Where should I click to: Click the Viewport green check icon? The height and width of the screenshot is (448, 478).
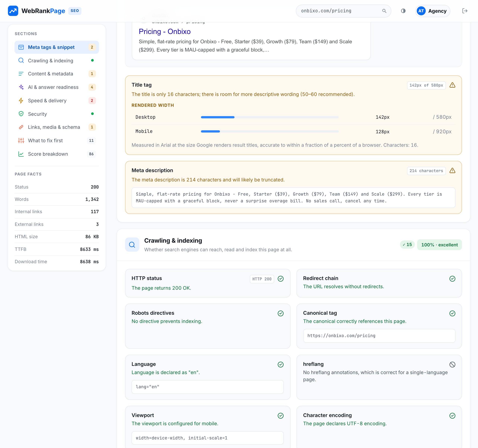[x=281, y=416]
